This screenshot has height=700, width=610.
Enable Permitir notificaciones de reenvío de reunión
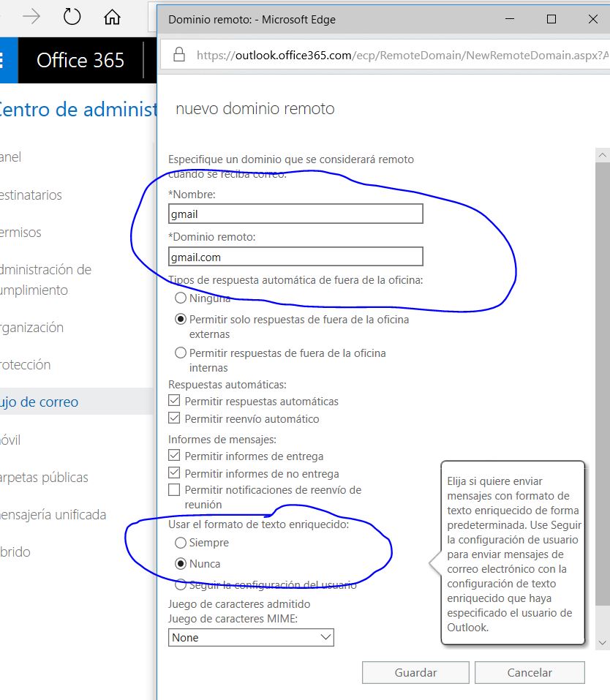(x=174, y=490)
